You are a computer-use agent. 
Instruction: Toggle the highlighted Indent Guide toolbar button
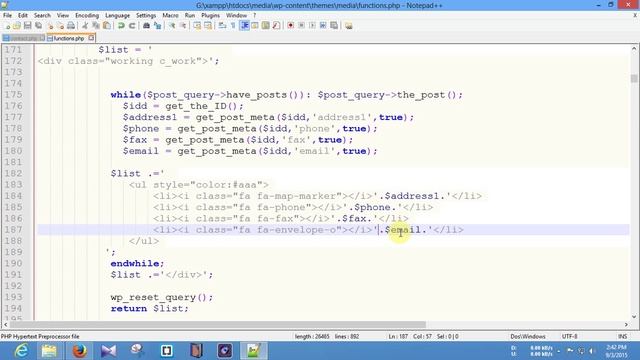[x=244, y=26]
